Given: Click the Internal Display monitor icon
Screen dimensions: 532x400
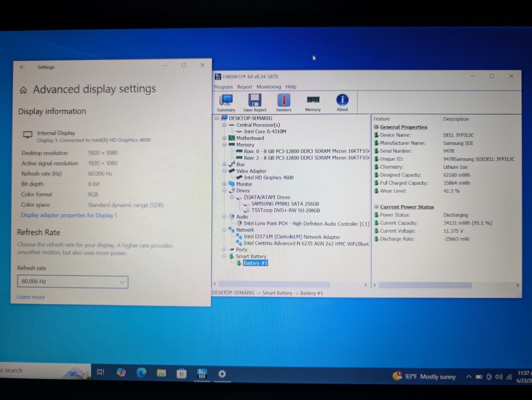Looking at the screenshot, I should tap(28, 135).
